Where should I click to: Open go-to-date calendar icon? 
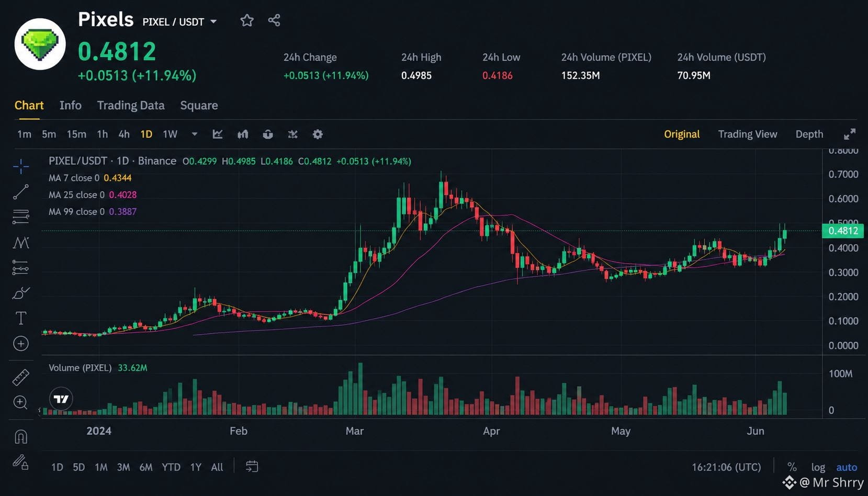click(x=252, y=467)
